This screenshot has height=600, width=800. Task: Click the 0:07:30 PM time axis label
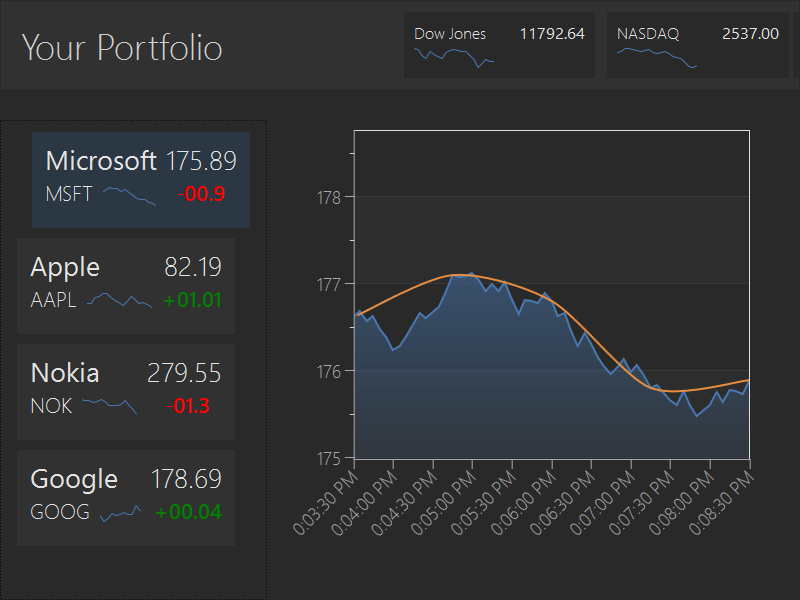point(642,503)
